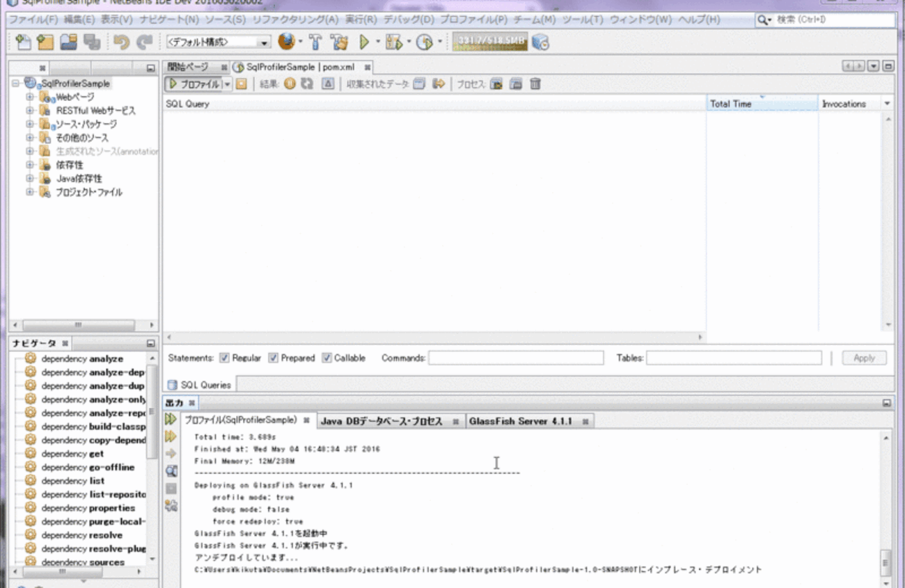Image resolution: width=905 pixels, height=588 pixels.
Task: Open the プロファイル button dropdown arrow
Action: 227,84
